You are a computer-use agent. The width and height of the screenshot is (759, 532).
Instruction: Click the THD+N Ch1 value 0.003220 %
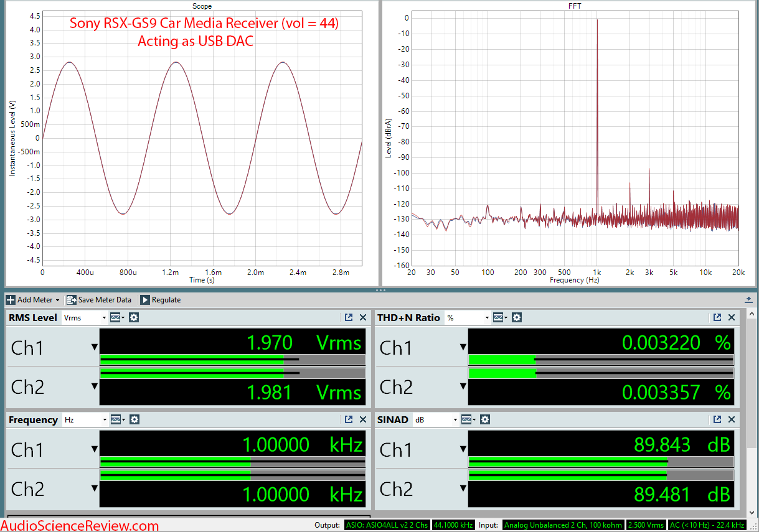(676, 342)
